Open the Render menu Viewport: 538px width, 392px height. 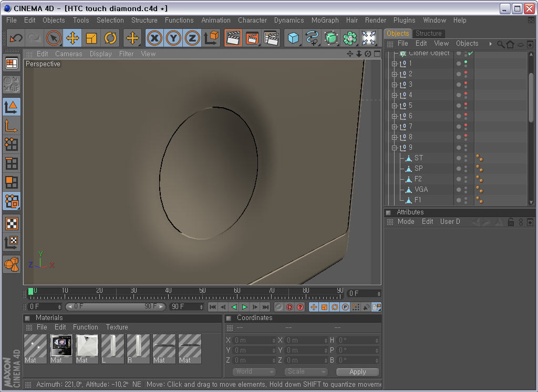(x=375, y=20)
